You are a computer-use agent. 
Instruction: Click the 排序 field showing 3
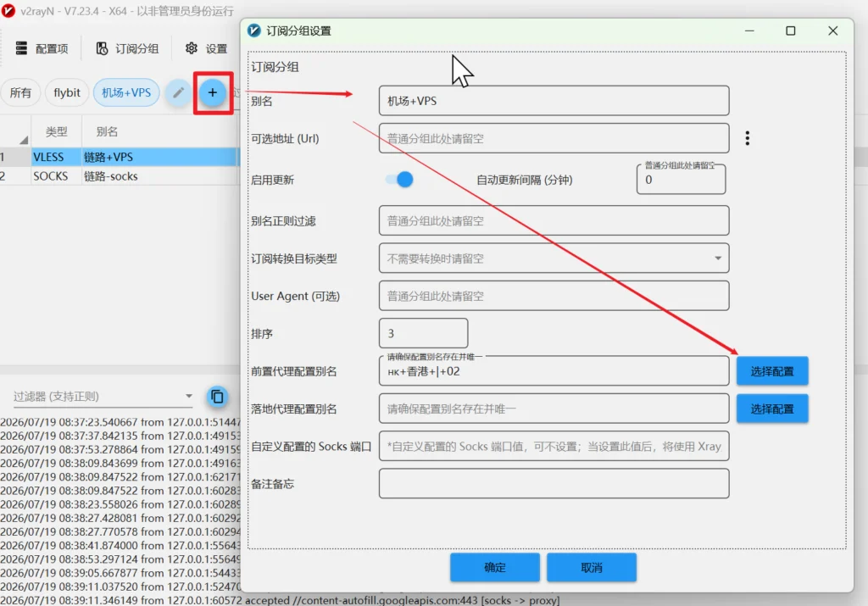coord(424,333)
